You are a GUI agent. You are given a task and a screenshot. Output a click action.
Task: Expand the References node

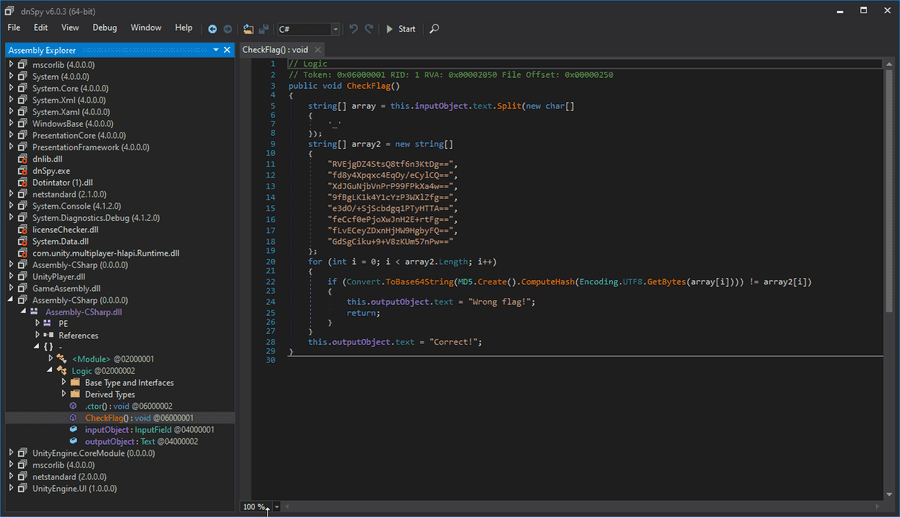pyautogui.click(x=38, y=335)
